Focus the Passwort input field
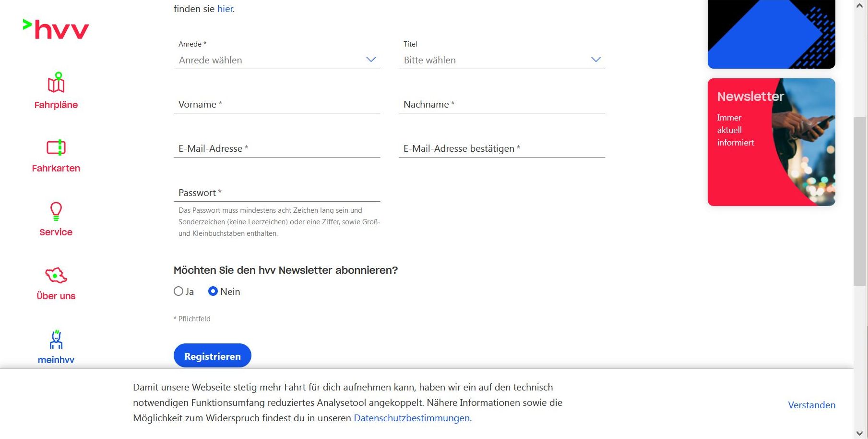Viewport: 868px width, 439px height. click(x=277, y=193)
